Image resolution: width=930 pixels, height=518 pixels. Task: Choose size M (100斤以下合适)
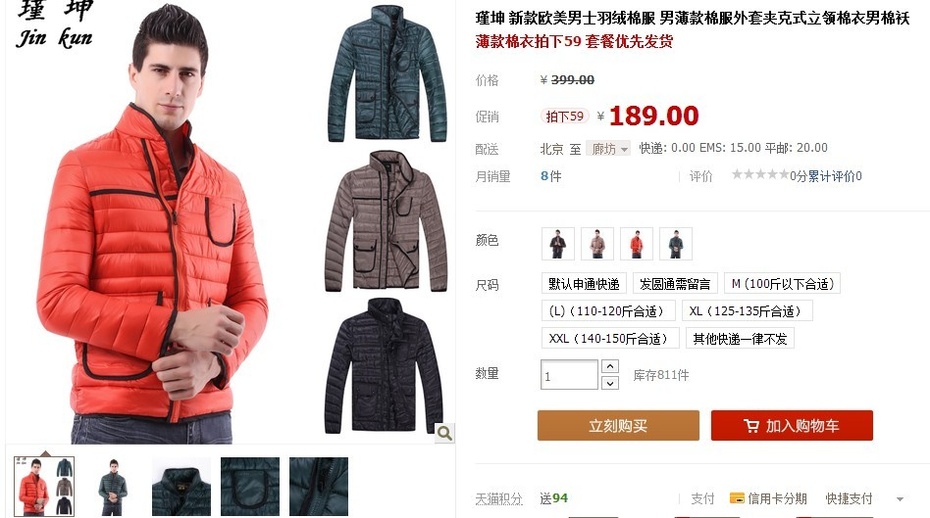point(782,284)
